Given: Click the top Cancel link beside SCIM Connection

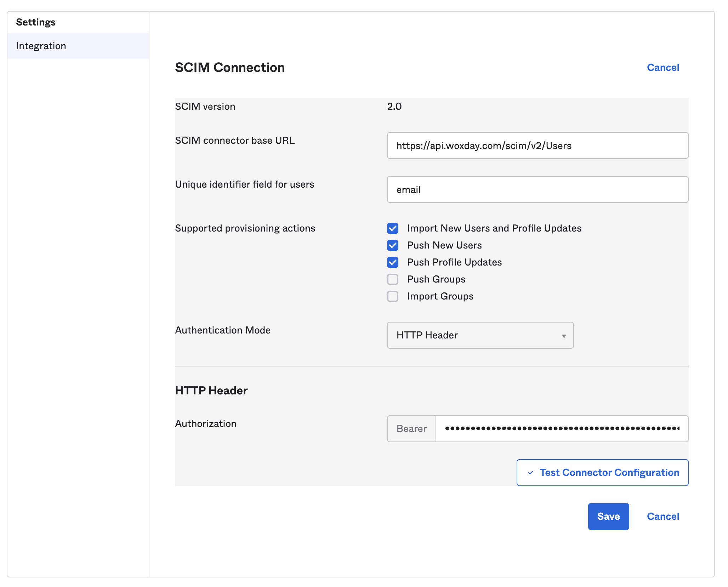Looking at the screenshot, I should tap(663, 68).
